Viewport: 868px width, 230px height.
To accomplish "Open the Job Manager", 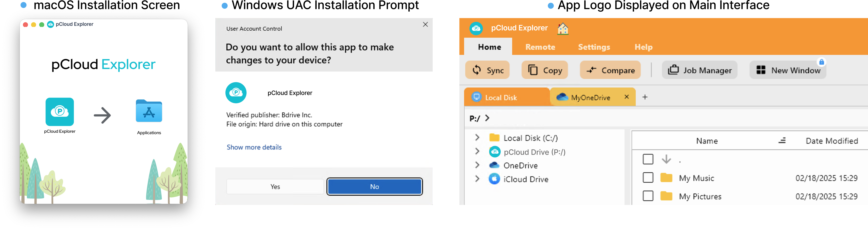I will point(699,70).
